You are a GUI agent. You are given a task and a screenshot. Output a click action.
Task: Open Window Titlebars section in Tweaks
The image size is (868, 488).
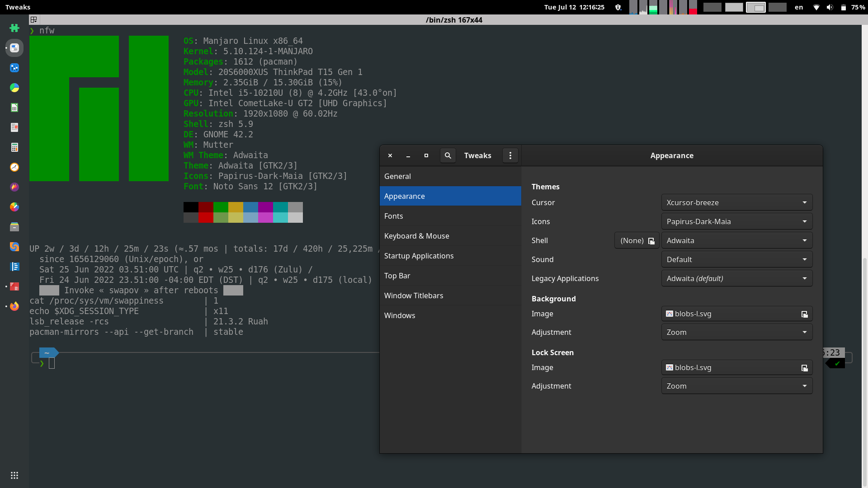pyautogui.click(x=450, y=296)
